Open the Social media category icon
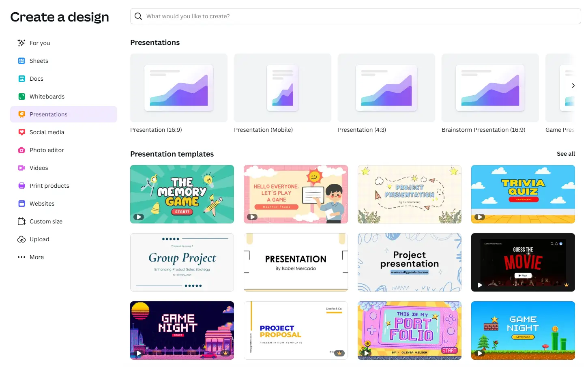Screen dimensions: 588x367 coord(21,132)
